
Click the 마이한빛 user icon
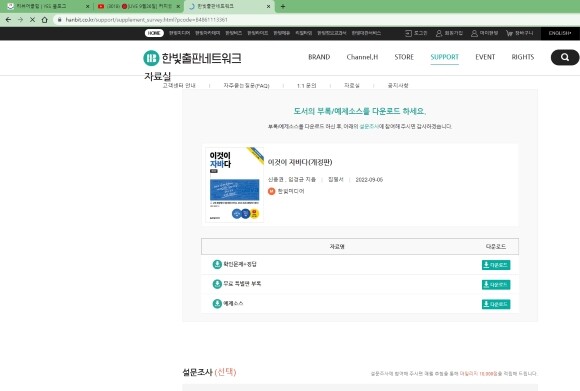474,33
